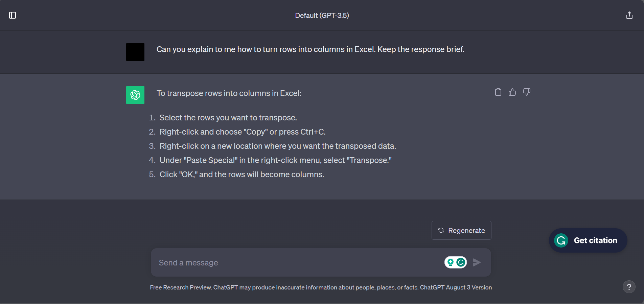Click the black user avatar square

click(135, 52)
